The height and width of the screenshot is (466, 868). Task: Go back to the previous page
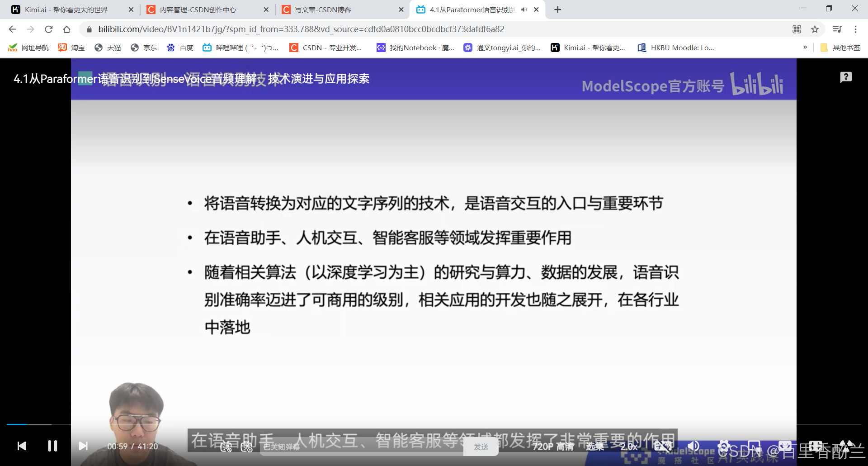(x=12, y=29)
